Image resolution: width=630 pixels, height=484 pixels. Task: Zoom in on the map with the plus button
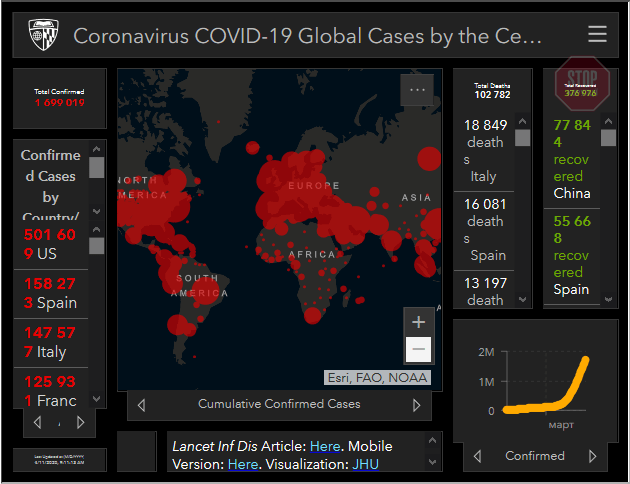click(x=418, y=322)
